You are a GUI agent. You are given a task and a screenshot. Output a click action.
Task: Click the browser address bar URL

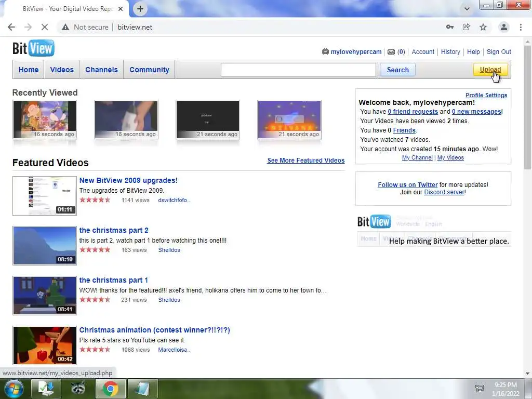point(135,27)
